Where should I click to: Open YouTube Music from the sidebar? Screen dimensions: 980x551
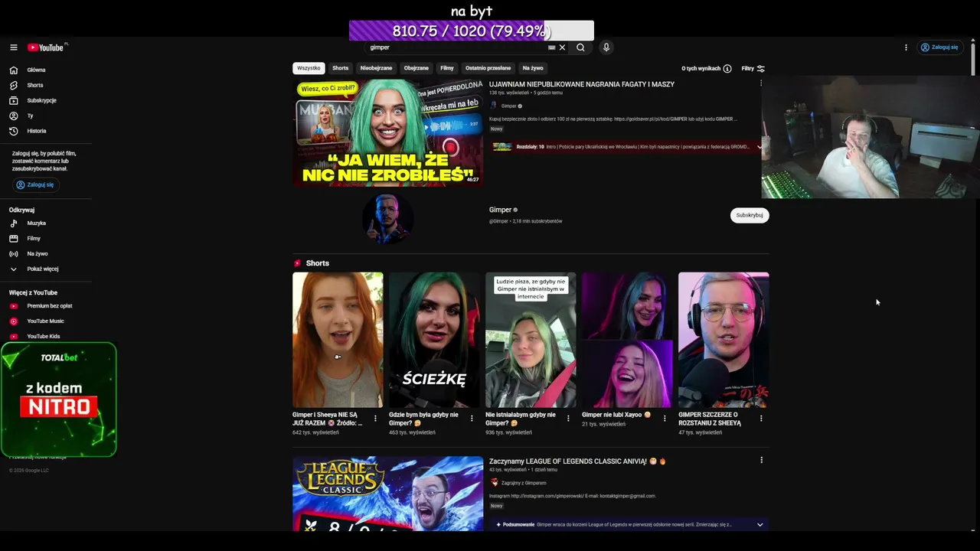coord(46,321)
